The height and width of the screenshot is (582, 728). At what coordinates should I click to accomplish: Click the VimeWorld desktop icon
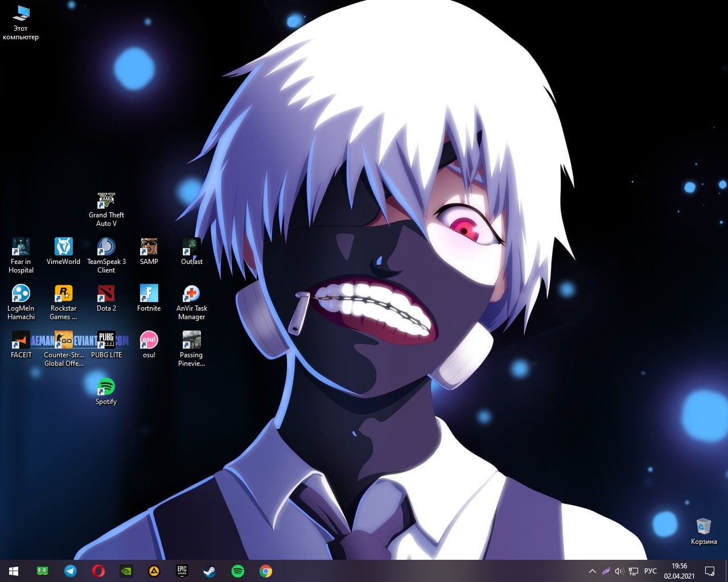point(63,252)
